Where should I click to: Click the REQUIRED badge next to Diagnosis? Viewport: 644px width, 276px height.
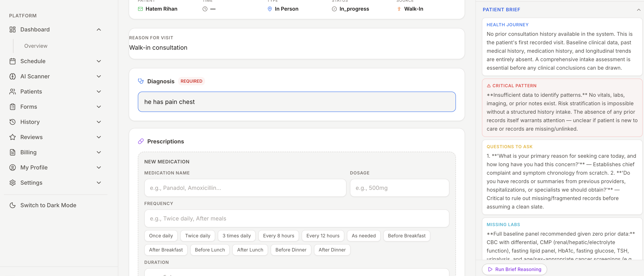click(191, 81)
